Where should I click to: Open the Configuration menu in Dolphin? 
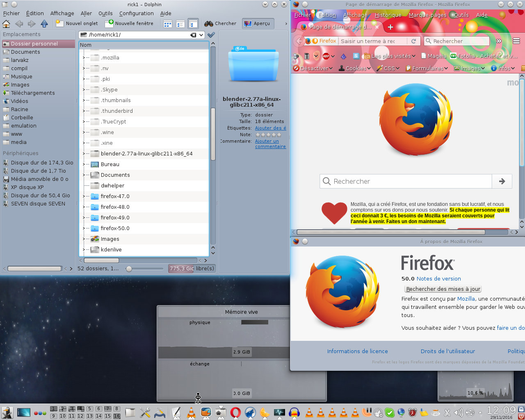[x=136, y=14]
